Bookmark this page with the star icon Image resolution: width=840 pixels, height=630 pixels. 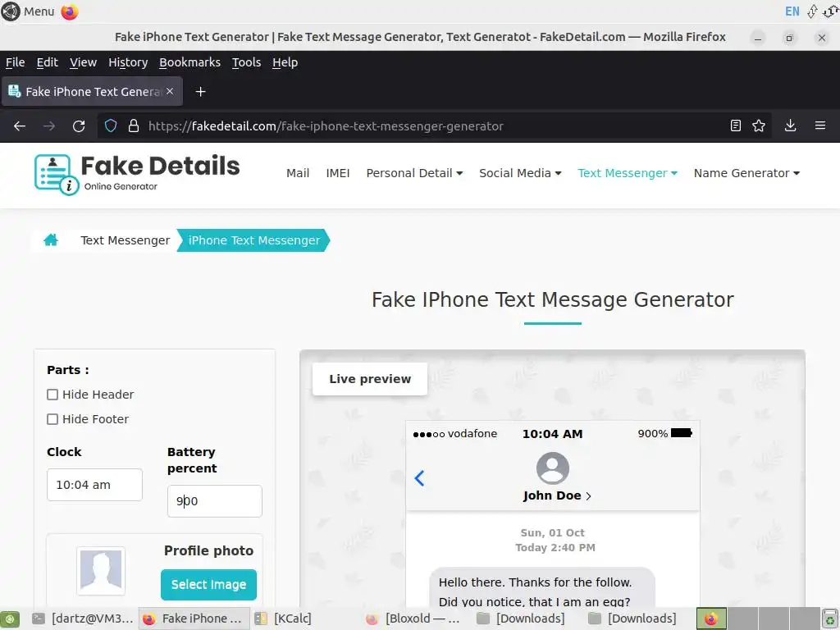[x=759, y=126]
